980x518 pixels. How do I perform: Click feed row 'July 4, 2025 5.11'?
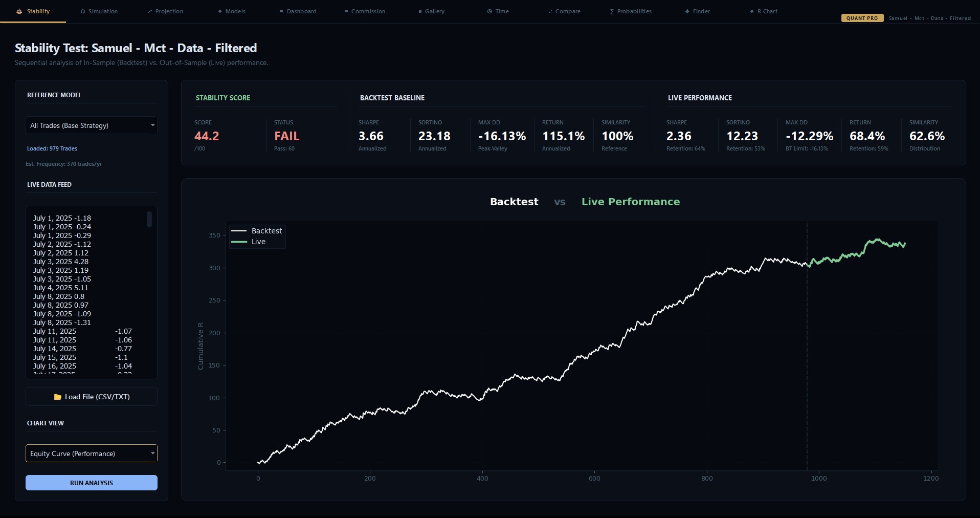61,288
